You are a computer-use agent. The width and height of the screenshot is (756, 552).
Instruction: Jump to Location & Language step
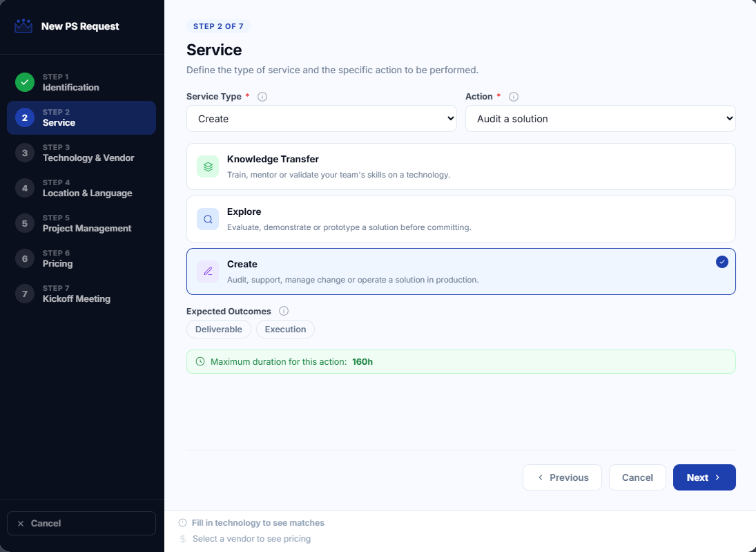(81, 188)
